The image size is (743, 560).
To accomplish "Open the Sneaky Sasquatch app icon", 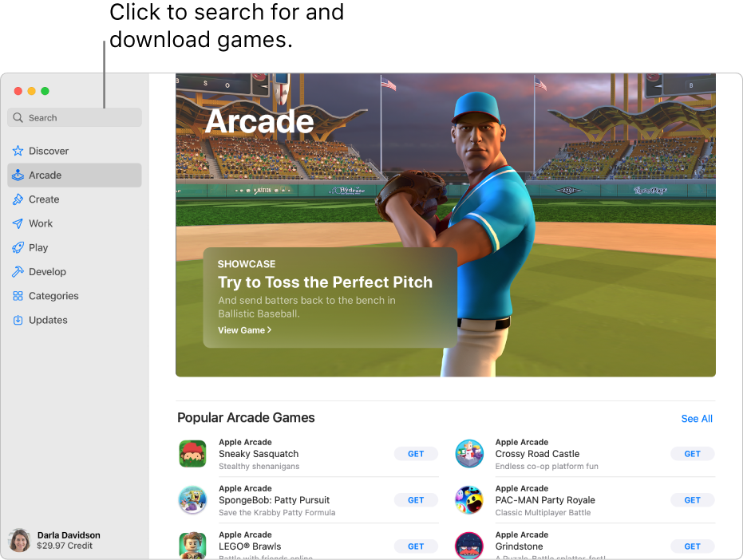I will click(x=192, y=454).
